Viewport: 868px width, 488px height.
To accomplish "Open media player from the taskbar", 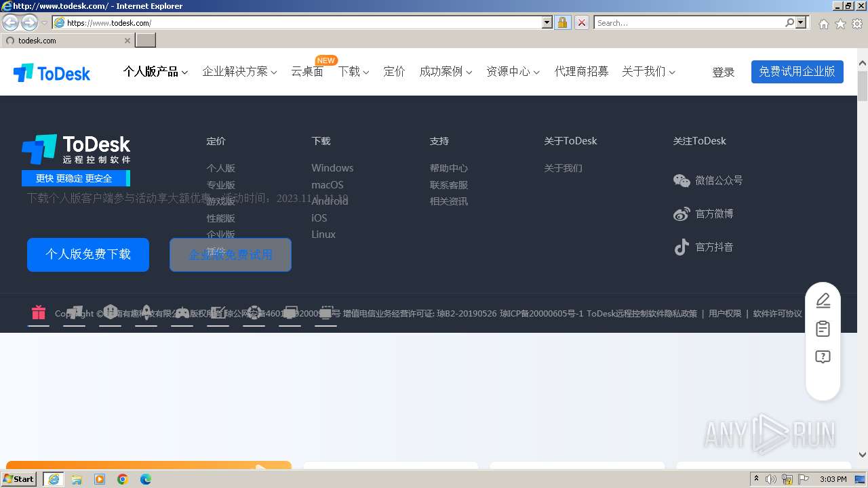I will tap(100, 479).
